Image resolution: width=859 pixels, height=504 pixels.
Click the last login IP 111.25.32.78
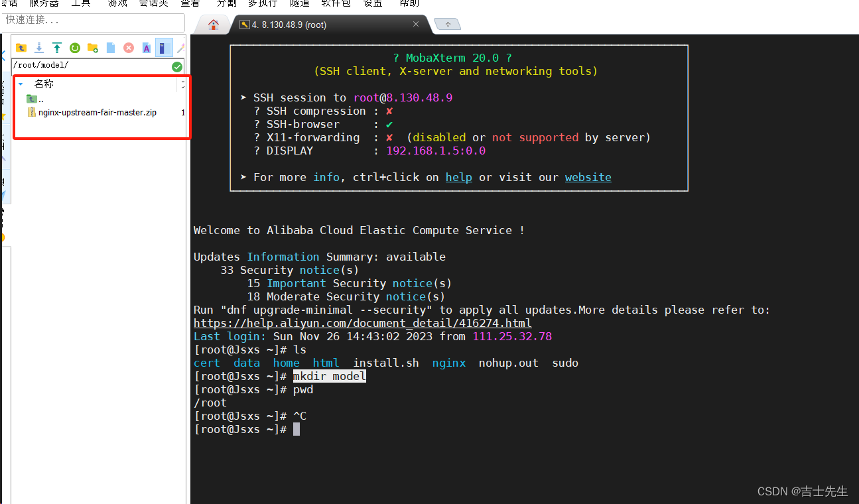click(x=512, y=336)
